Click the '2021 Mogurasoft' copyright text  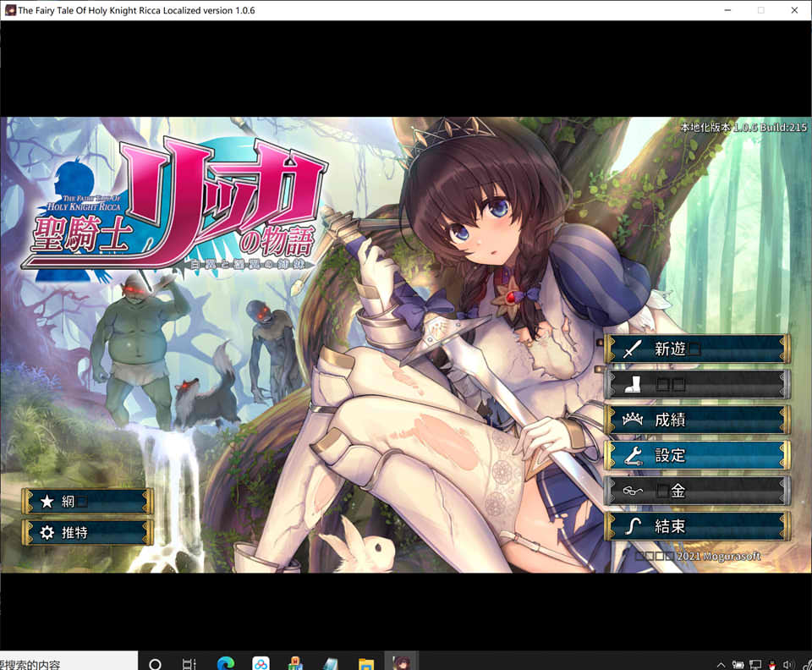coord(719,556)
